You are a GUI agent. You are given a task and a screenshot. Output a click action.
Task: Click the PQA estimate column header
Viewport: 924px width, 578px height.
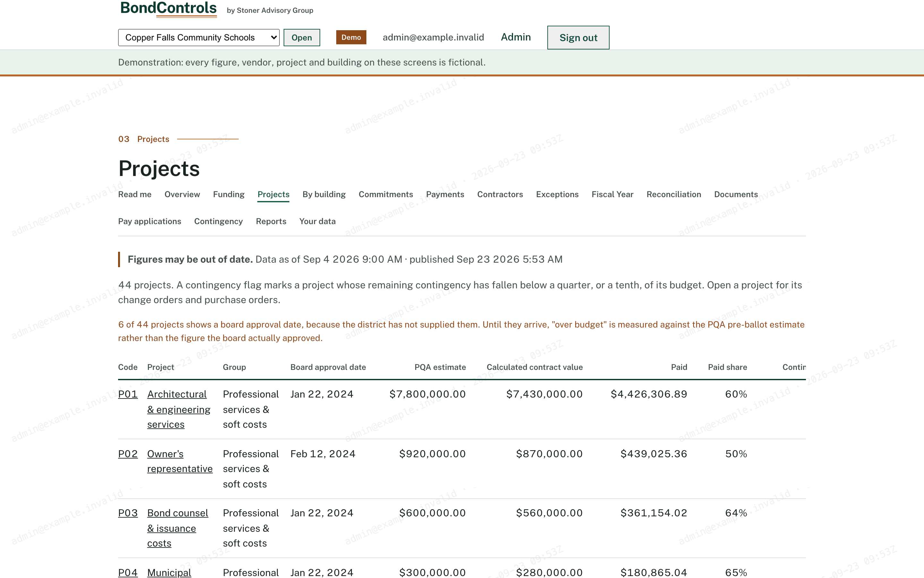click(440, 367)
